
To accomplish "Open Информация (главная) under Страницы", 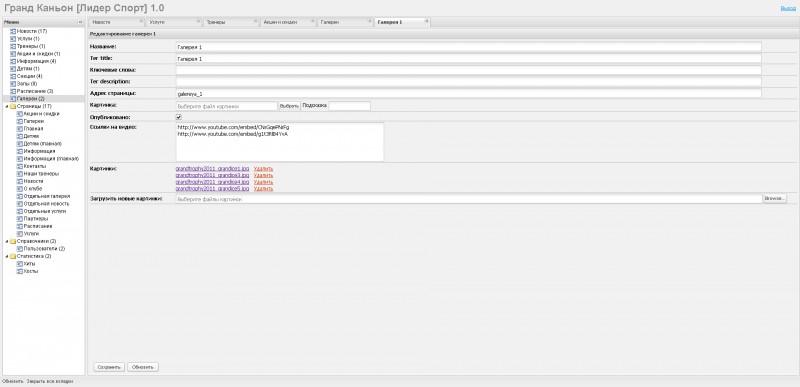I will pyautogui.click(x=51, y=159).
